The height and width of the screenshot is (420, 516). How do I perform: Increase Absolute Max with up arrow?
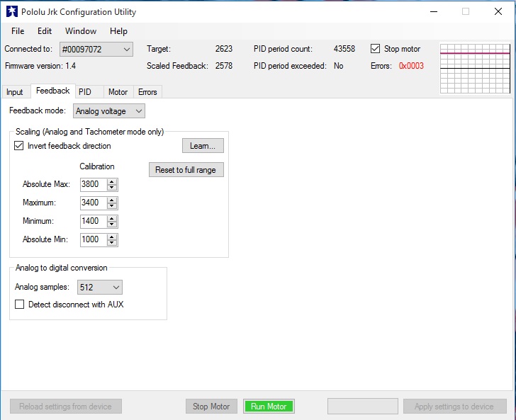[x=112, y=181]
